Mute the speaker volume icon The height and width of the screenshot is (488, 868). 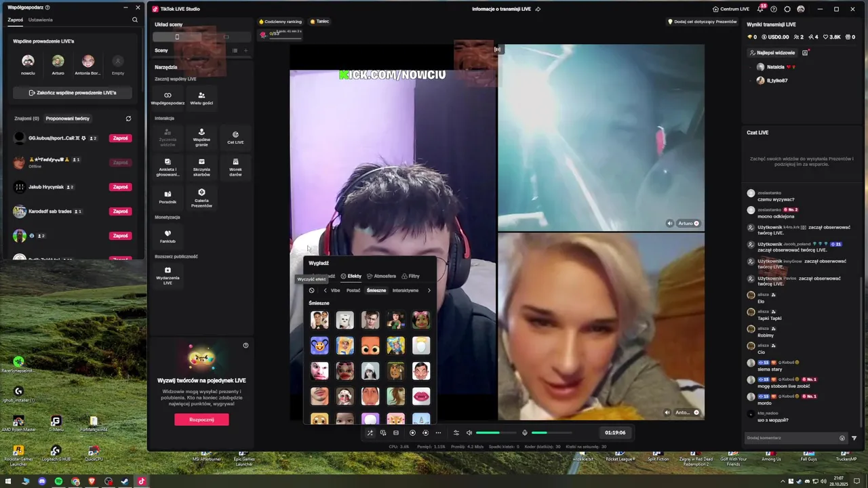468,432
